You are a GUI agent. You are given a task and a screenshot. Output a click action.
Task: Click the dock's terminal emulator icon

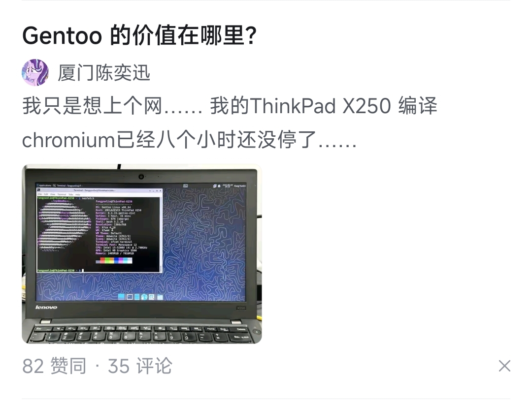click(130, 297)
